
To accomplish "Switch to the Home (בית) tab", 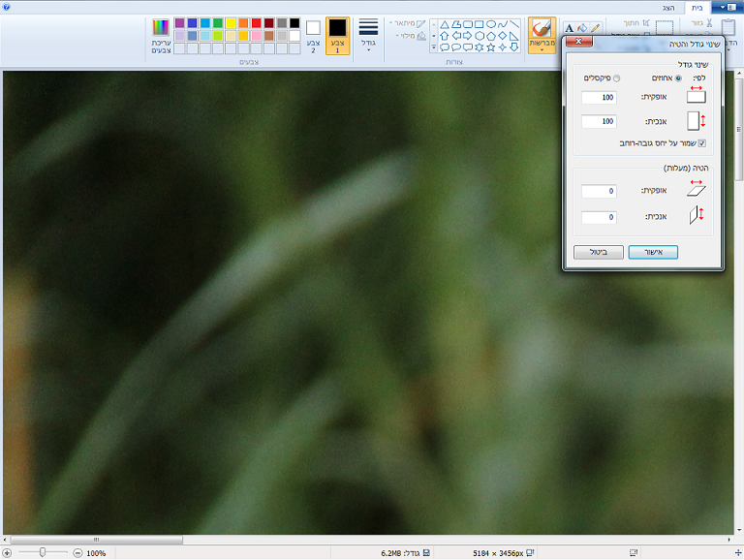I will coord(697,8).
